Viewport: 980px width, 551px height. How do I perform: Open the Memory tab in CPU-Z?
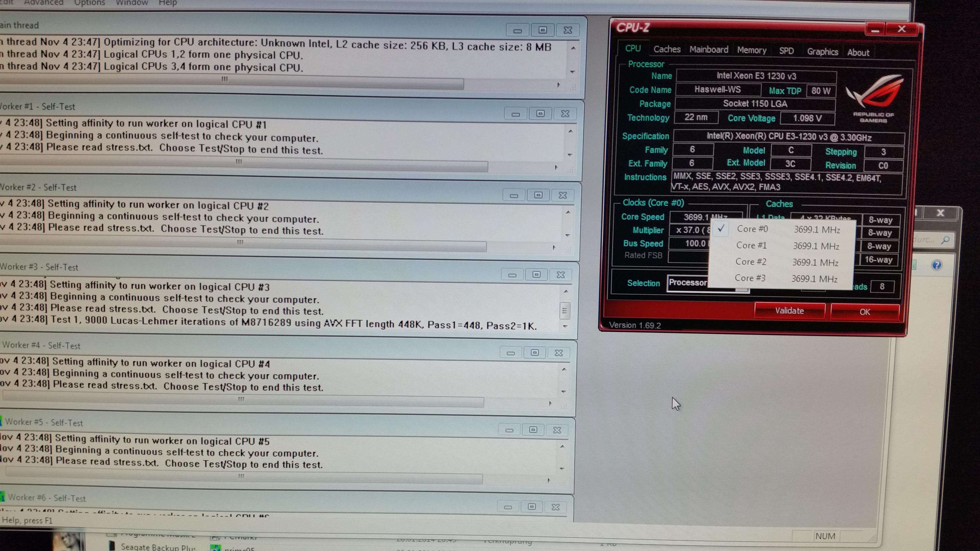coord(751,51)
